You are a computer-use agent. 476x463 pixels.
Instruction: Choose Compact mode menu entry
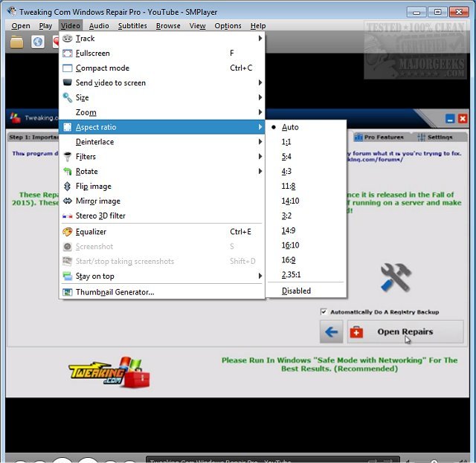(x=162, y=68)
